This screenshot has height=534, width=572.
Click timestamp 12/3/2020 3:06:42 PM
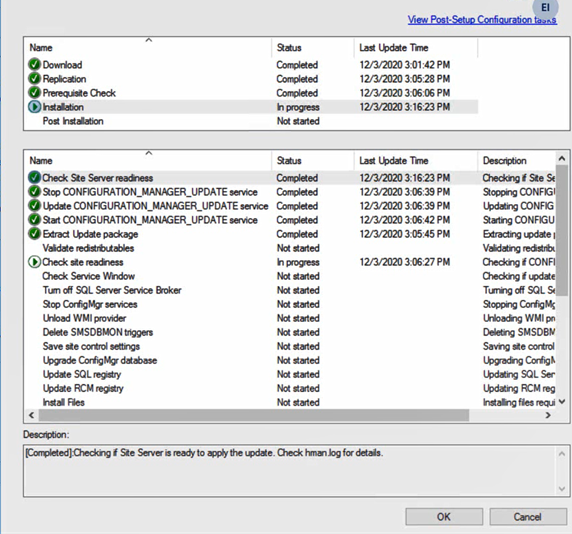tap(405, 220)
